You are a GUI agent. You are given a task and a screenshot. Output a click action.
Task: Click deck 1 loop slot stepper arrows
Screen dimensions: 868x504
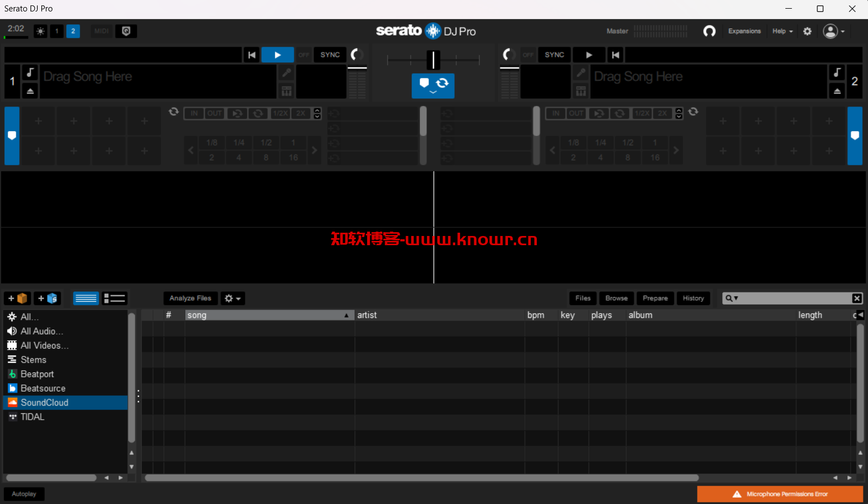318,113
